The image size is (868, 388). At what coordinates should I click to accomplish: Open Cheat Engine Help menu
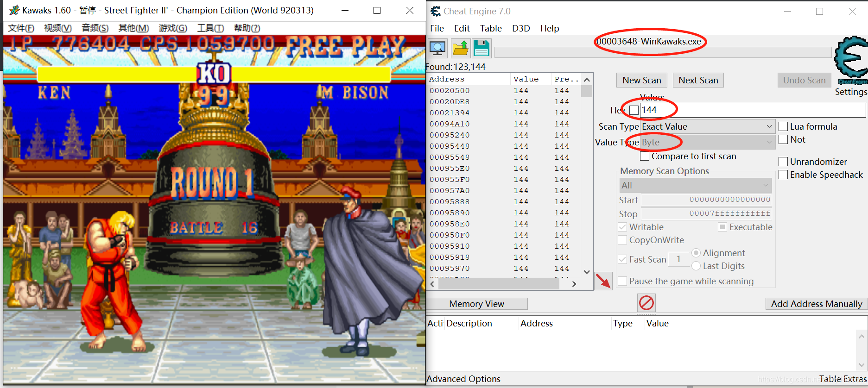[x=550, y=28]
